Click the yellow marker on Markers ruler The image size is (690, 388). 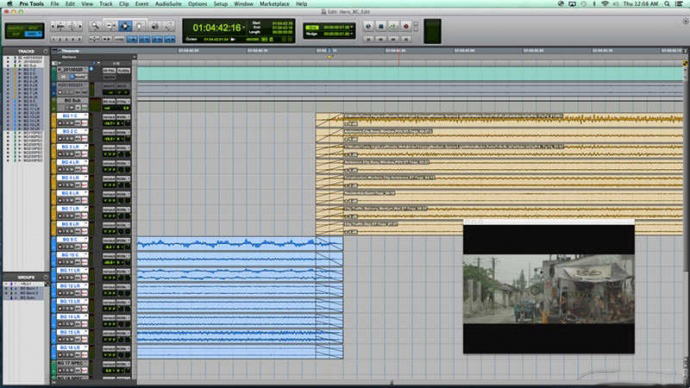point(330,57)
